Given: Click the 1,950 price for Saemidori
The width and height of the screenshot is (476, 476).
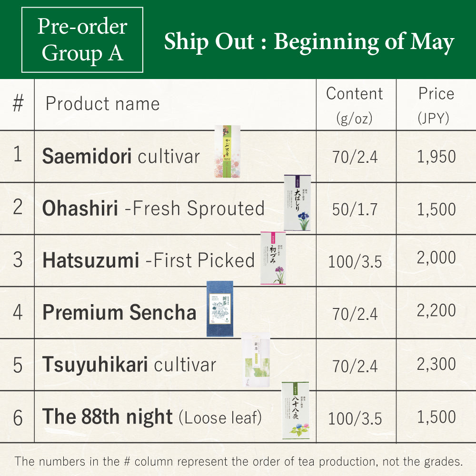Looking at the screenshot, I should 436,157.
